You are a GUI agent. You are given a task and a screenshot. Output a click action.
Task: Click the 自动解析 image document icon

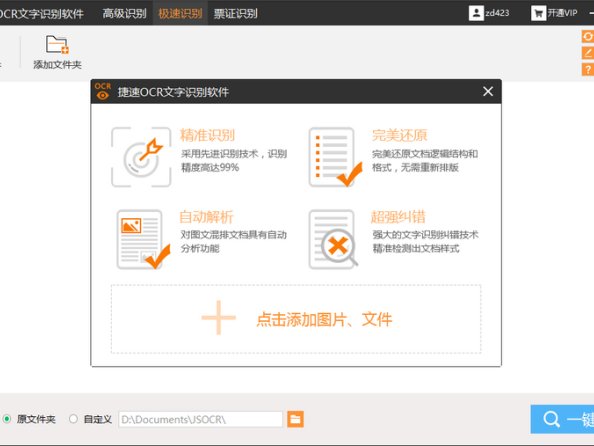143,239
